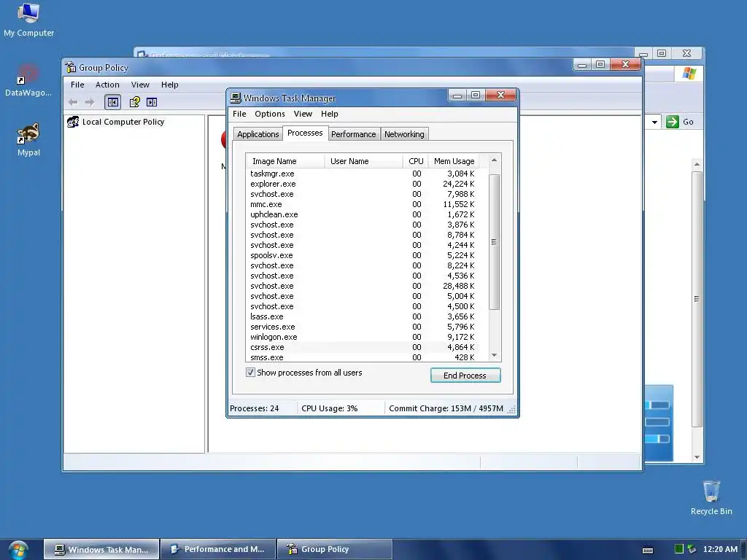Click Forward arrow in Group Policy toolbar
747x560 pixels.
90,102
